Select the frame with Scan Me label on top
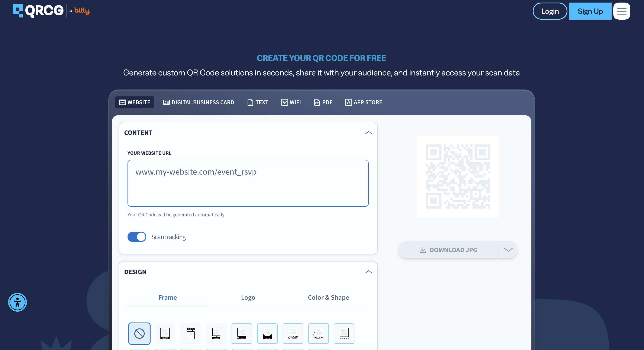644x350 pixels. (x=190, y=334)
